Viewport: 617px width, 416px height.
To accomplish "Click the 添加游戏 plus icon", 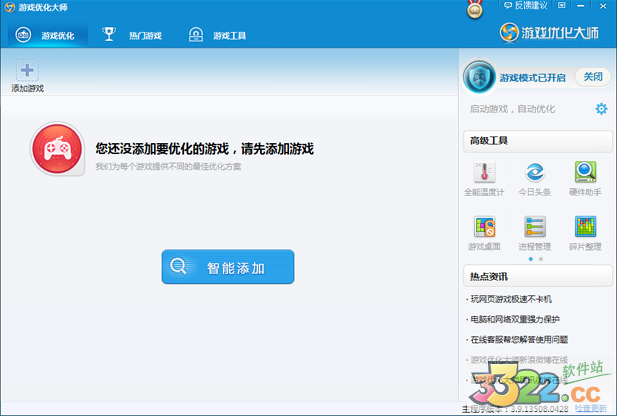I will 27,72.
